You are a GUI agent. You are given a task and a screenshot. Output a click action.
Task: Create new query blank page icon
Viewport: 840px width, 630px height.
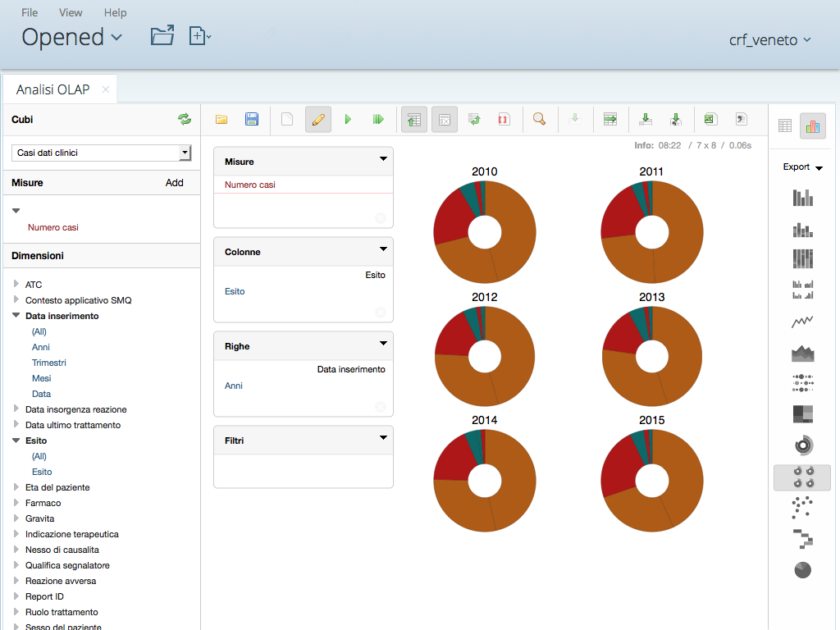click(x=287, y=120)
